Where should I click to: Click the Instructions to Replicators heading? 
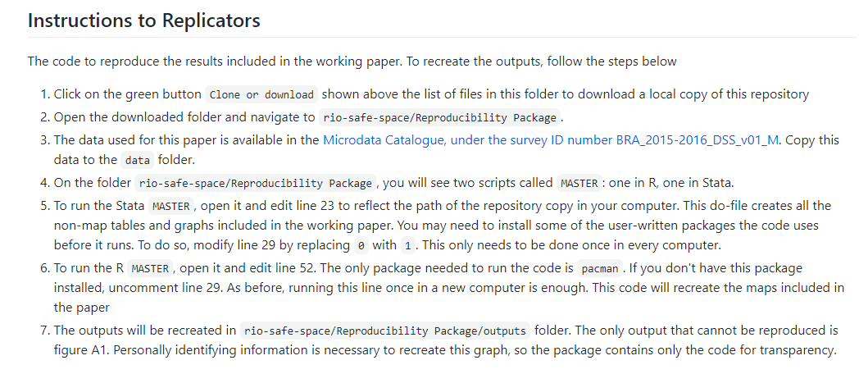(x=144, y=20)
